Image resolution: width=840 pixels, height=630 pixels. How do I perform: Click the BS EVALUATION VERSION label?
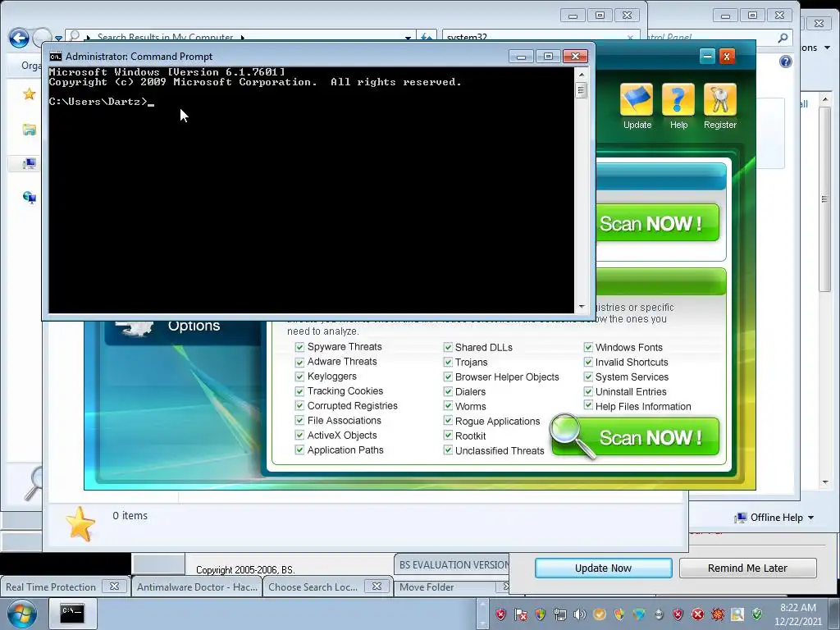click(454, 564)
